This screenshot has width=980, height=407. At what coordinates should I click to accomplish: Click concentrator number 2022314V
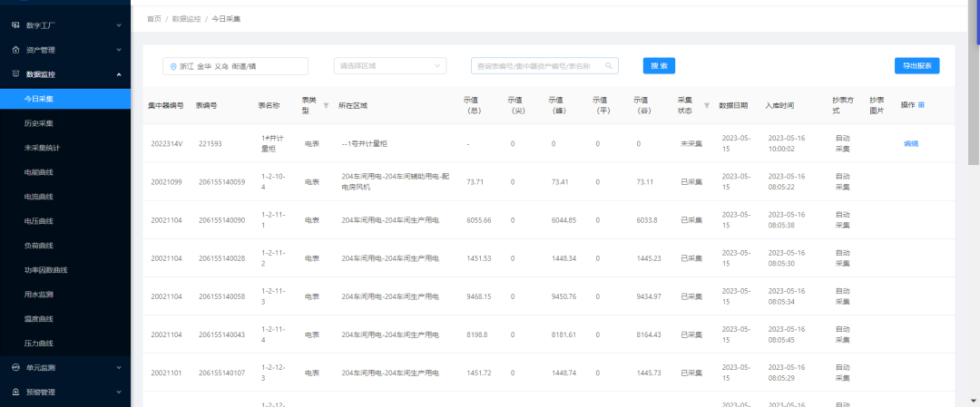point(166,143)
